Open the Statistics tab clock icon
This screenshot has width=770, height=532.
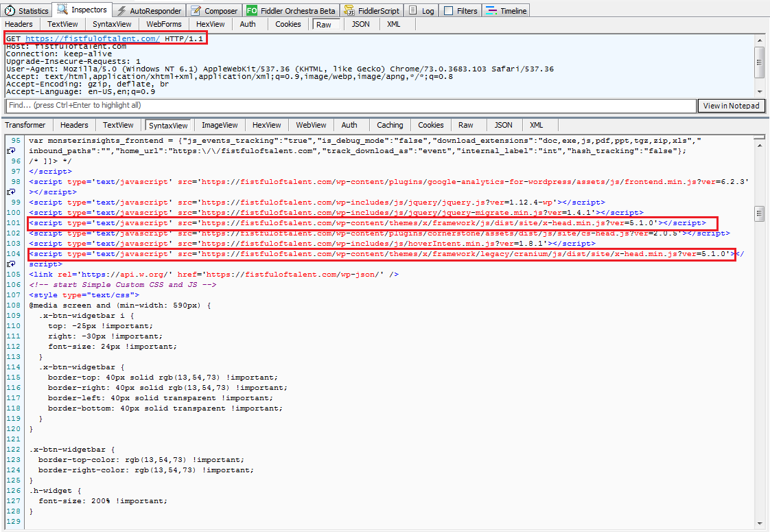[10, 11]
